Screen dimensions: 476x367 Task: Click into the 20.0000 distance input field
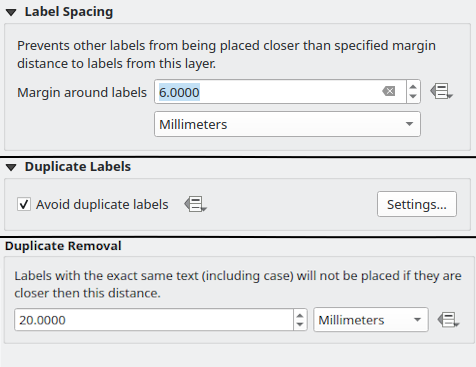click(x=154, y=320)
